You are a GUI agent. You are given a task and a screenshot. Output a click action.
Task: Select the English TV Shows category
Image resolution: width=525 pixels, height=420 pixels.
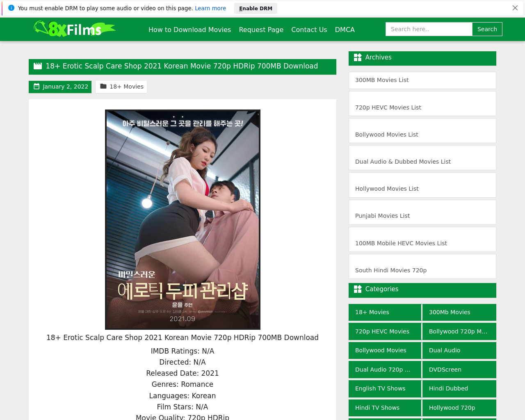[x=385, y=388]
